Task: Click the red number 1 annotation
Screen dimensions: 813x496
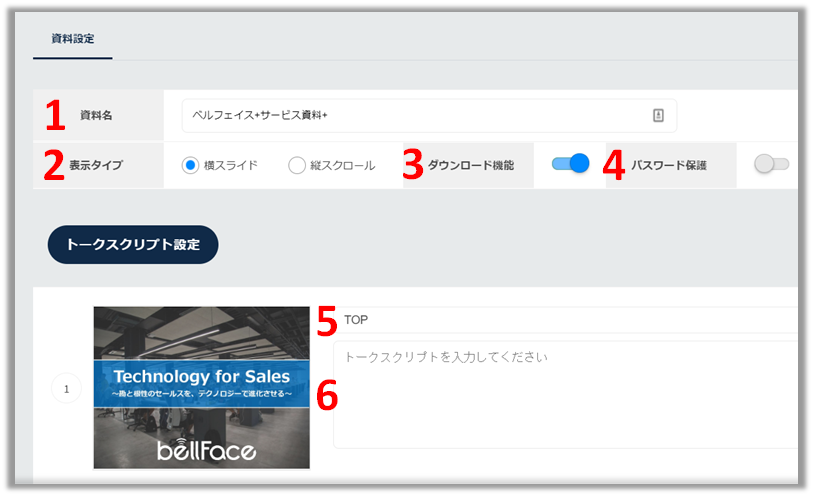Action: [x=55, y=115]
